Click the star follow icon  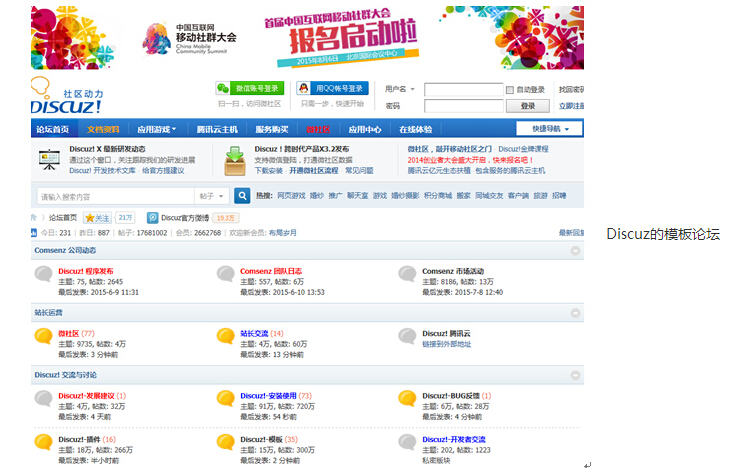(x=90, y=218)
